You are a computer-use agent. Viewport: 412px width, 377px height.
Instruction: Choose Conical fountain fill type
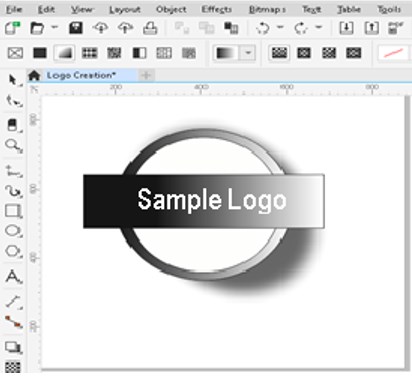[x=329, y=53]
